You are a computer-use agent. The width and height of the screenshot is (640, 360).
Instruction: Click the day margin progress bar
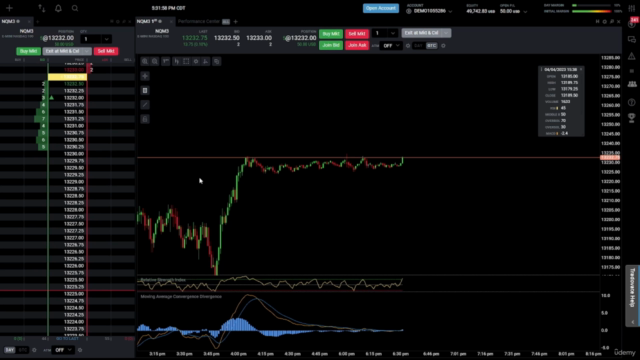[591, 6]
